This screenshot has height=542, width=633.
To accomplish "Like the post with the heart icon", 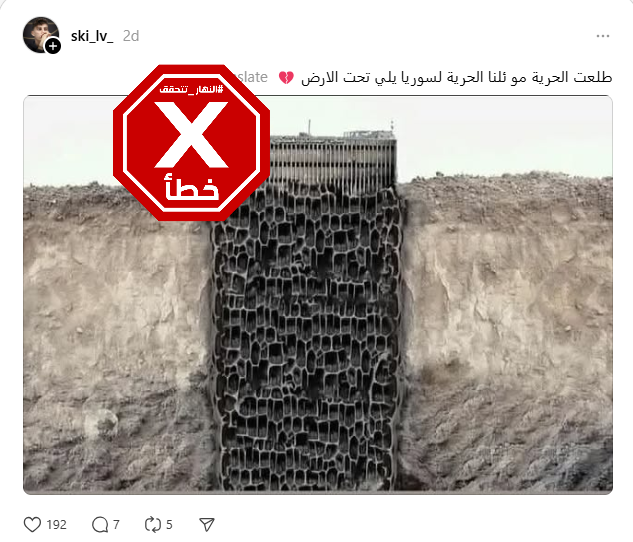I will [32, 524].
